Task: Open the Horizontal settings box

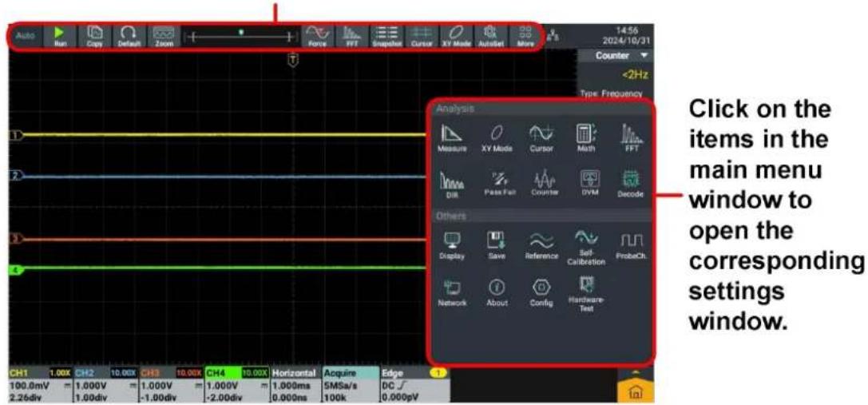Action: point(295,386)
